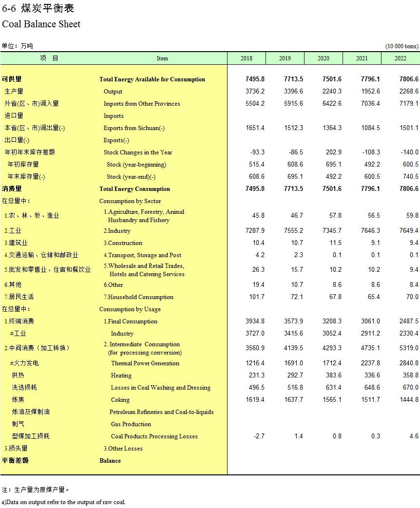Click the 2019 column header
The height and width of the screenshot is (508, 420).
pos(285,58)
